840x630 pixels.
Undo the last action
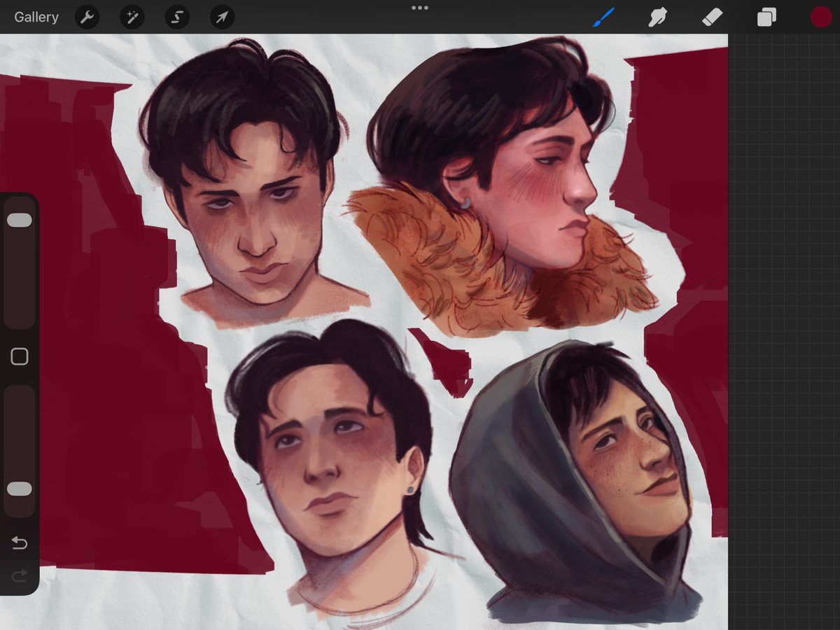coord(20,543)
